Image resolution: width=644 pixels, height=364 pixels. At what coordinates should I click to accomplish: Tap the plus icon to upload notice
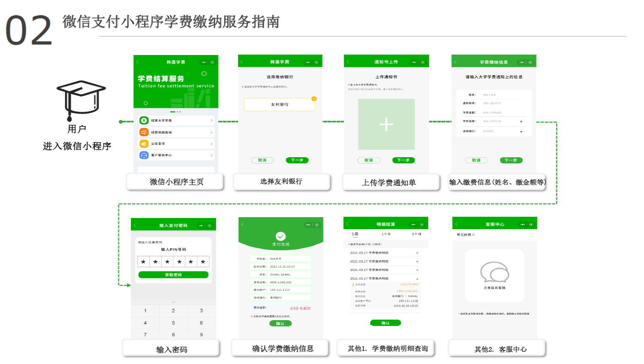coord(386,124)
